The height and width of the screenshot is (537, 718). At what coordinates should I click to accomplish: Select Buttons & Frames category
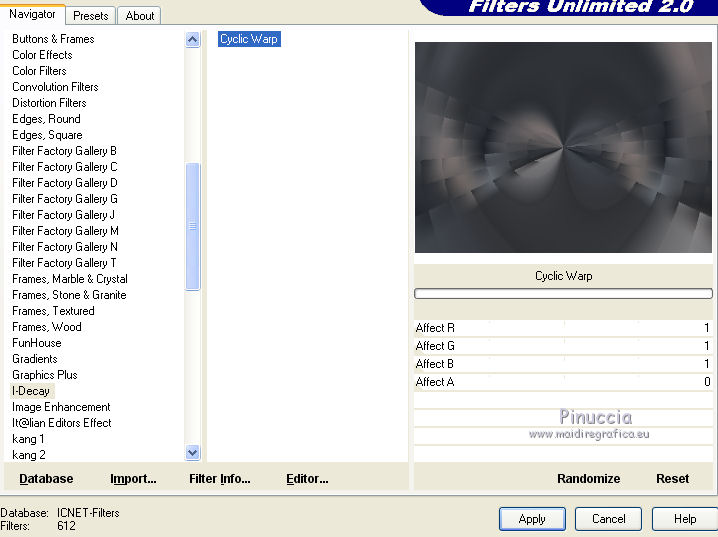[53, 39]
